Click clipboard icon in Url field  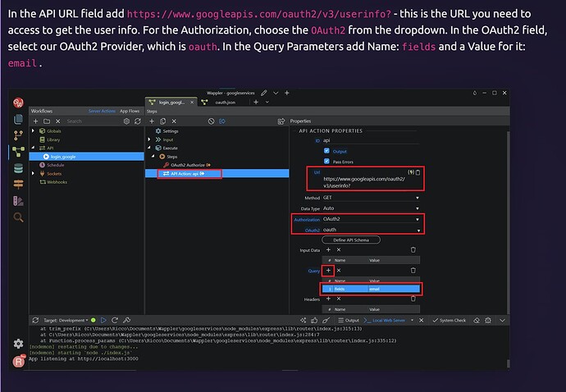point(418,172)
